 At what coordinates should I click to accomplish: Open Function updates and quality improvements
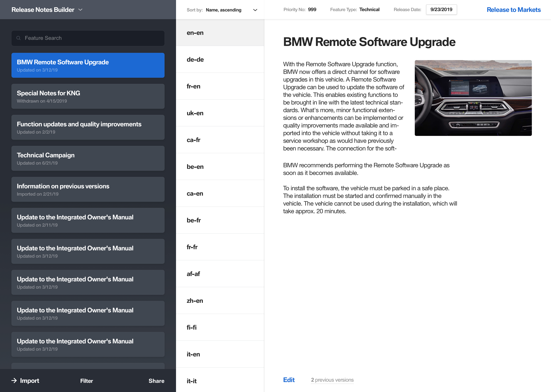pos(88,127)
